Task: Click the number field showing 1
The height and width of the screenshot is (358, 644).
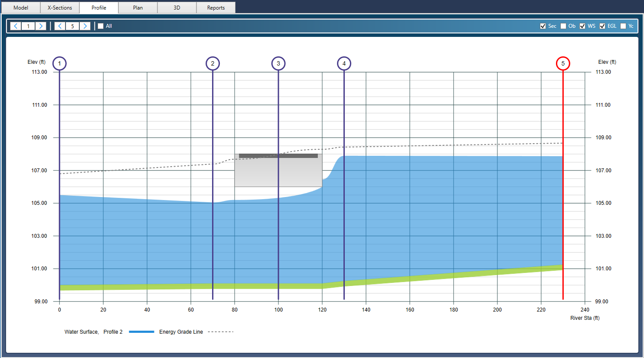Action: [x=28, y=26]
